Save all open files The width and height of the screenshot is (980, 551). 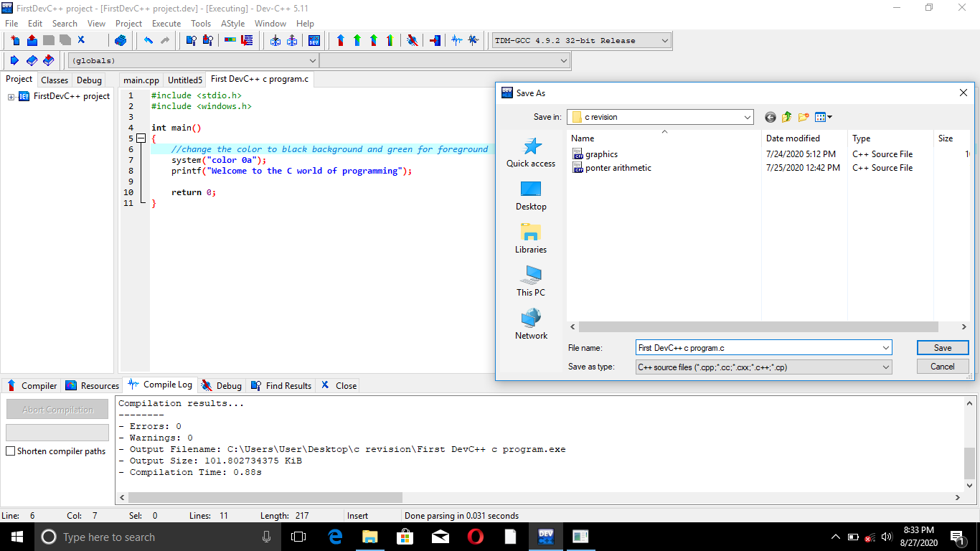pyautogui.click(x=66, y=40)
